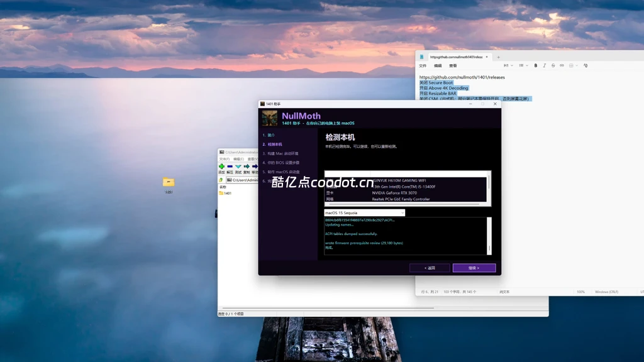Toggle italic formatting in notepad
Screen dimensions: 644x362
click(x=545, y=65)
